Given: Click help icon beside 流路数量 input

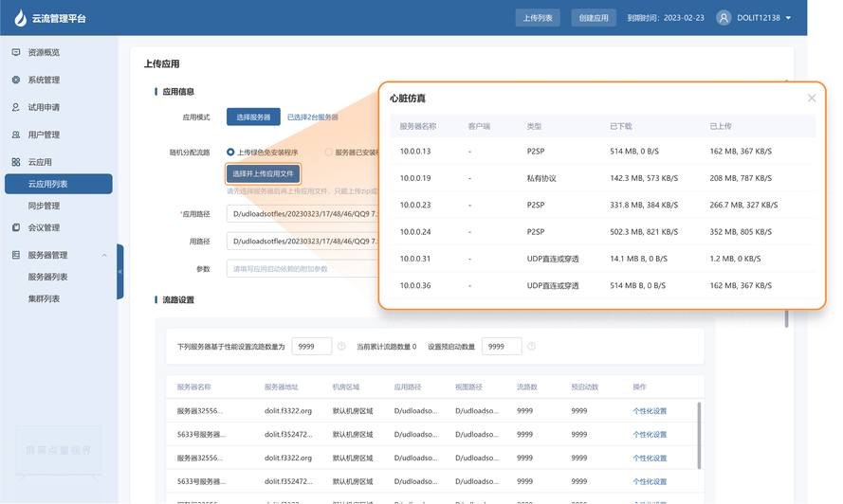Looking at the screenshot, I should 341,347.
